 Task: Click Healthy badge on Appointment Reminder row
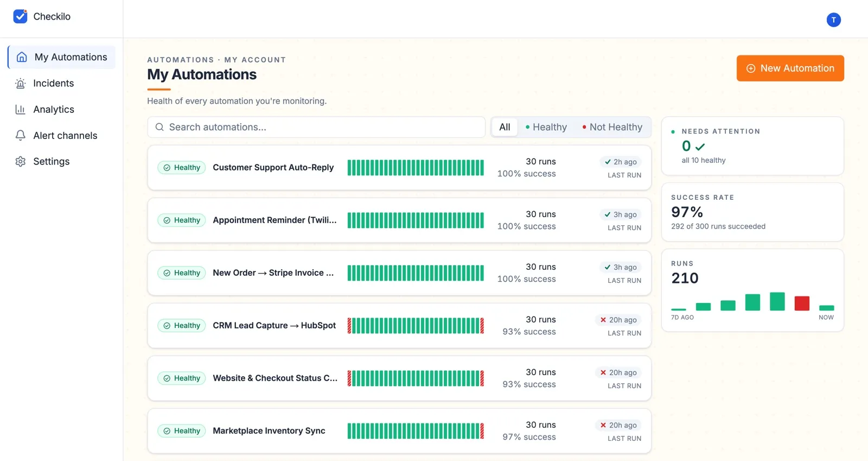pos(182,220)
